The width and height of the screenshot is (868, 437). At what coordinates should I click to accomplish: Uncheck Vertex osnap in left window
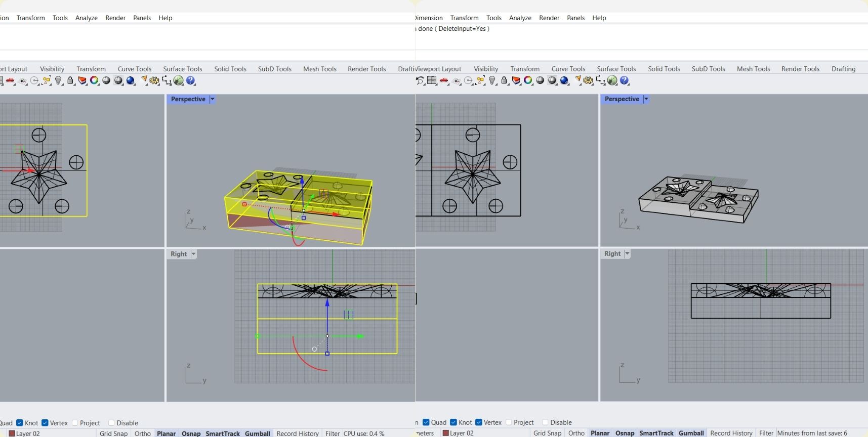pos(45,423)
